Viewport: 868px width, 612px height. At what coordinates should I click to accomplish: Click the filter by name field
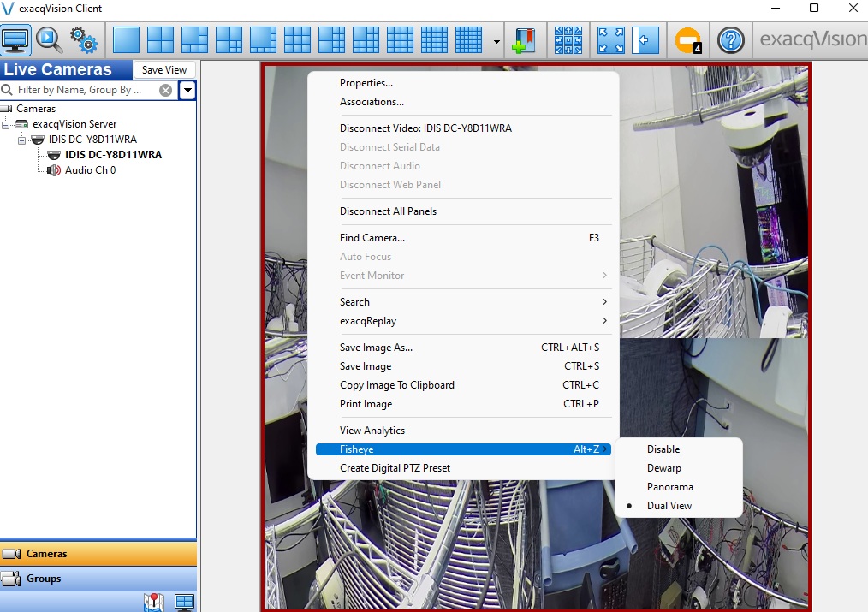pyautogui.click(x=86, y=90)
